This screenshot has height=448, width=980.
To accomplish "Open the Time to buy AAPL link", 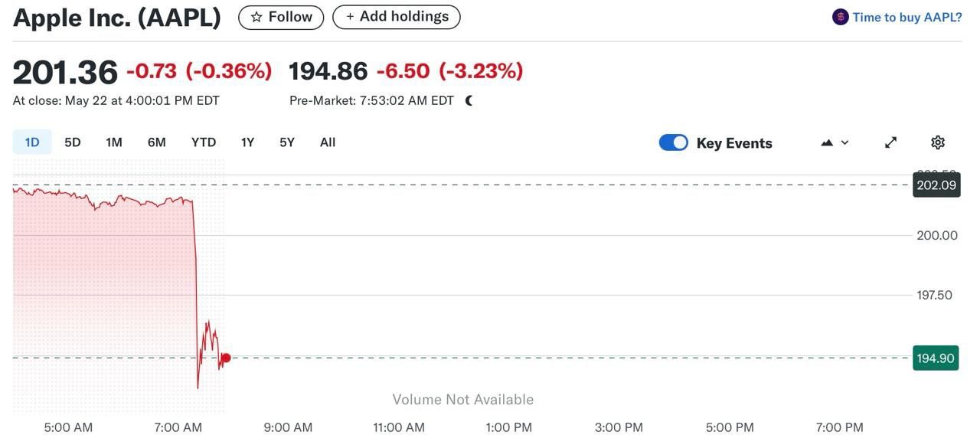I will [906, 17].
